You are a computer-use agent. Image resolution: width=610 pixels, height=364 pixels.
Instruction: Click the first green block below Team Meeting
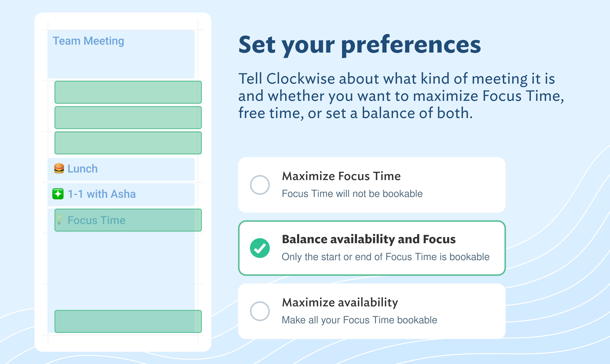click(x=128, y=92)
